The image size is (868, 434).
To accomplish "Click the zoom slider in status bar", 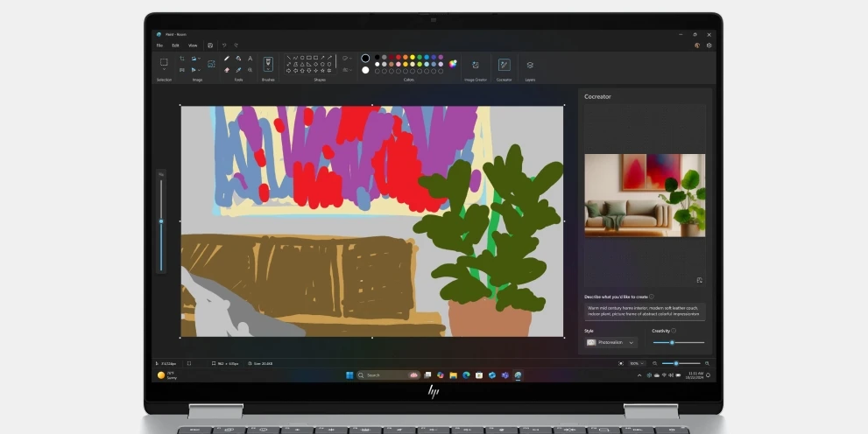I will pyautogui.click(x=681, y=363).
